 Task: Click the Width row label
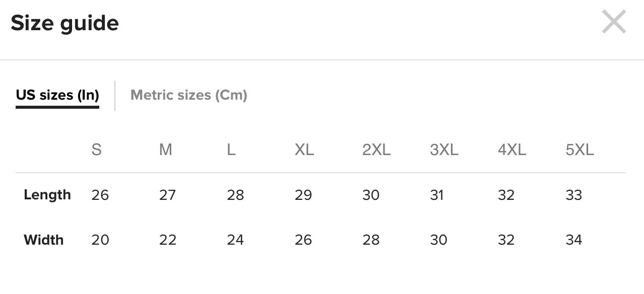pyautogui.click(x=44, y=240)
